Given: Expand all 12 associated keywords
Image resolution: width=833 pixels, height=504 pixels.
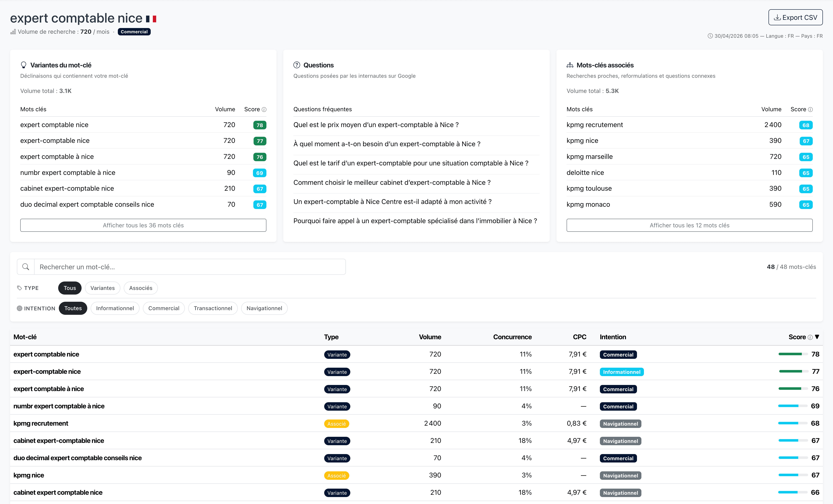Looking at the screenshot, I should [689, 225].
